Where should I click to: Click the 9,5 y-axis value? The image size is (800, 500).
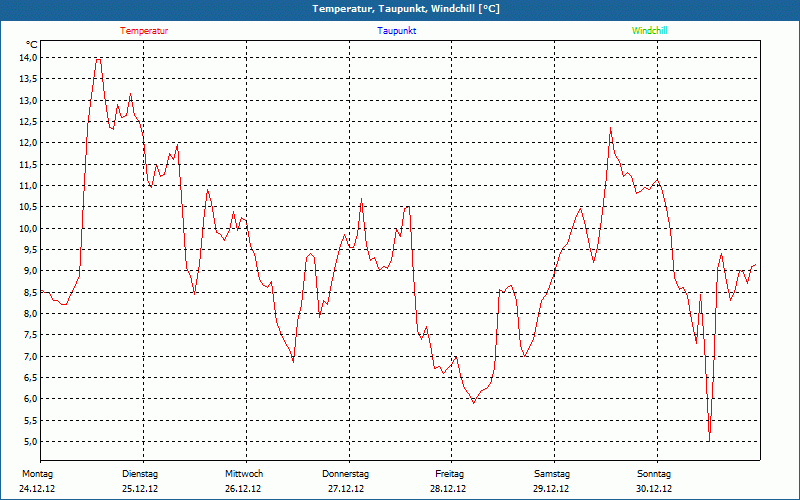pyautogui.click(x=31, y=249)
